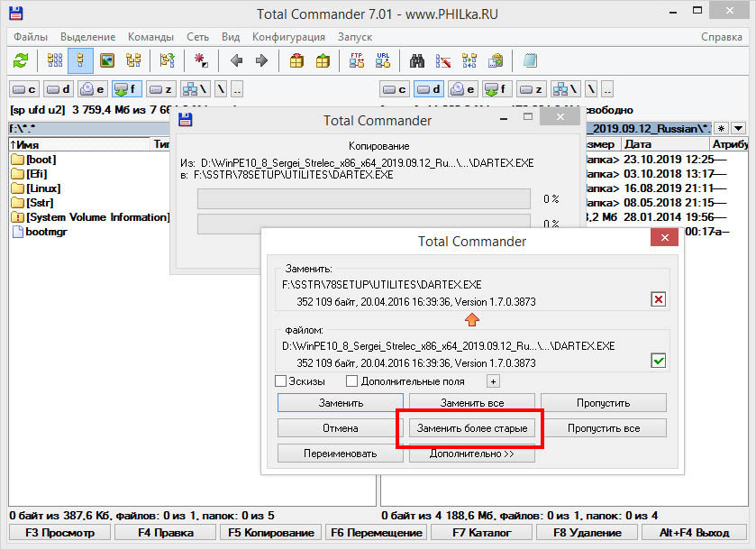This screenshot has height=550, width=756.
Task: Toggle the green check box beside the source file
Action: click(x=658, y=361)
